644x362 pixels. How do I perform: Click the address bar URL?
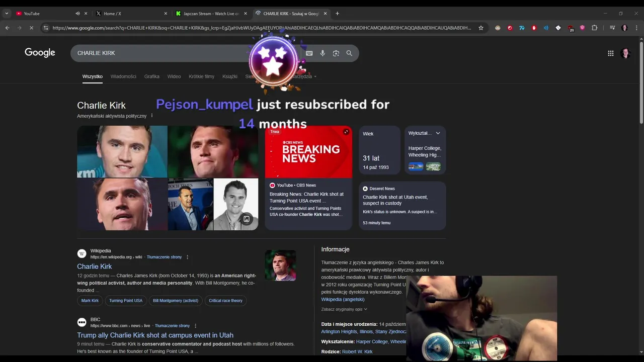click(x=262, y=28)
